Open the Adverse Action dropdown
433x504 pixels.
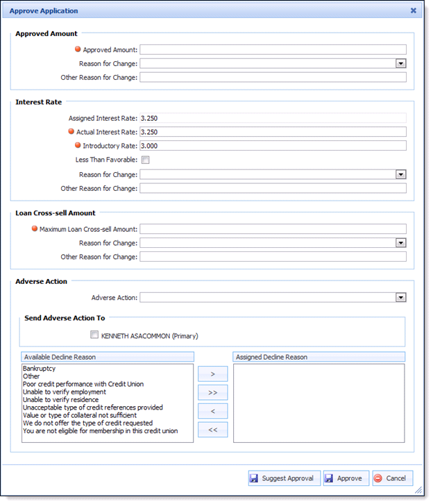click(400, 297)
